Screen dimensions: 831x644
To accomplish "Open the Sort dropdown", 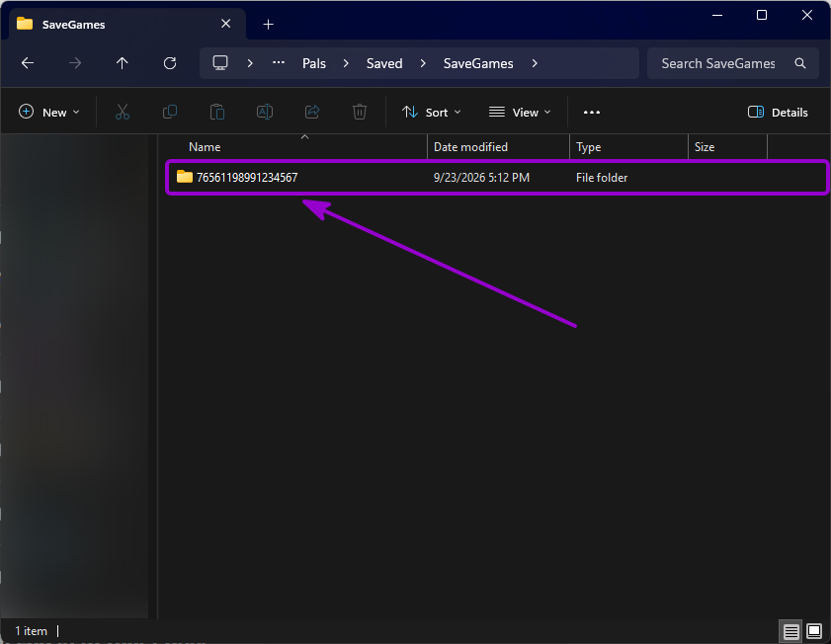I will coord(431,113).
